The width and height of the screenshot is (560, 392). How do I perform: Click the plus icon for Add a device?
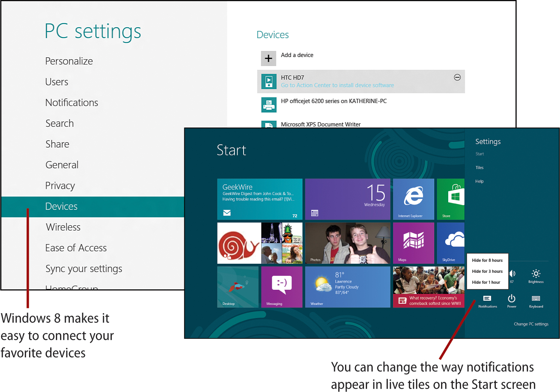tap(268, 58)
